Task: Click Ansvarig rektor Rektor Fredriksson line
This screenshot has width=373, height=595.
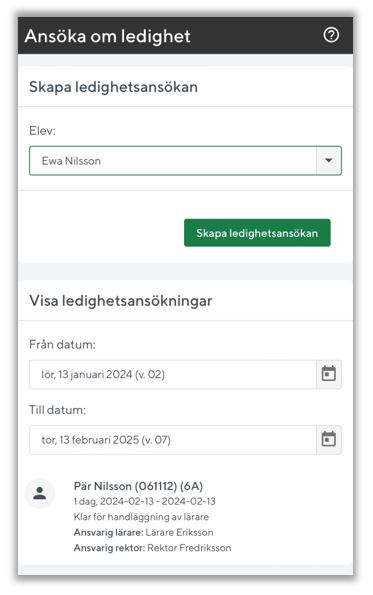Action: (x=152, y=548)
